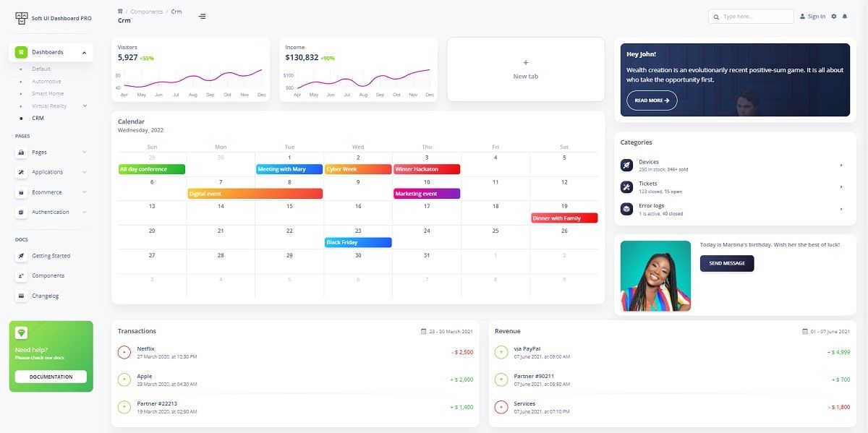The image size is (868, 433).
Task: Open the settings gear icon near Sign In
Action: pyautogui.click(x=834, y=16)
